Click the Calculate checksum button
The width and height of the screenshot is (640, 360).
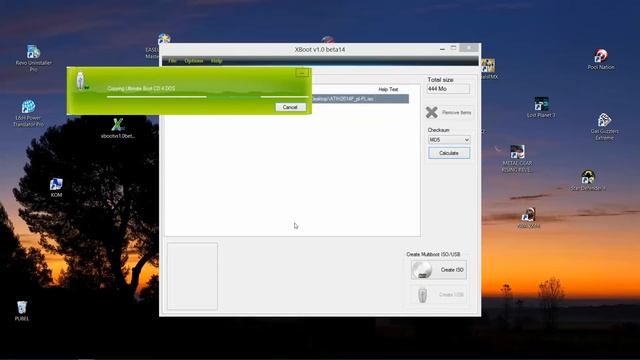point(449,153)
